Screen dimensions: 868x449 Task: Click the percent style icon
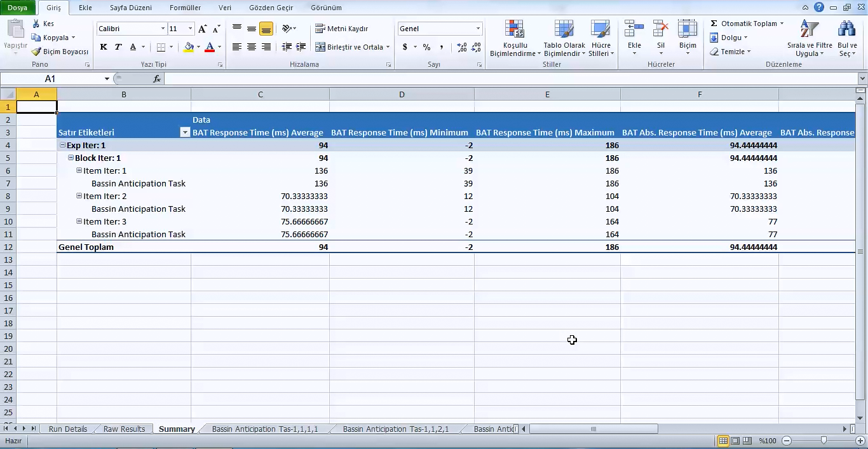coord(426,47)
